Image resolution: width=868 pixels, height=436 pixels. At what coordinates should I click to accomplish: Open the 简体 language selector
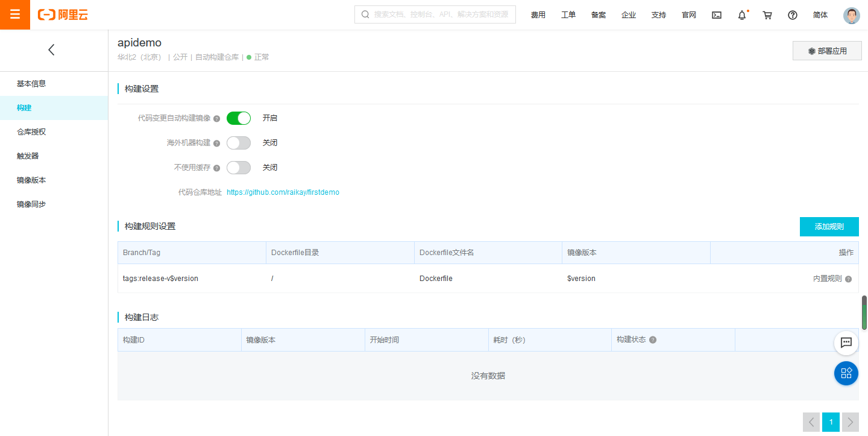(820, 15)
